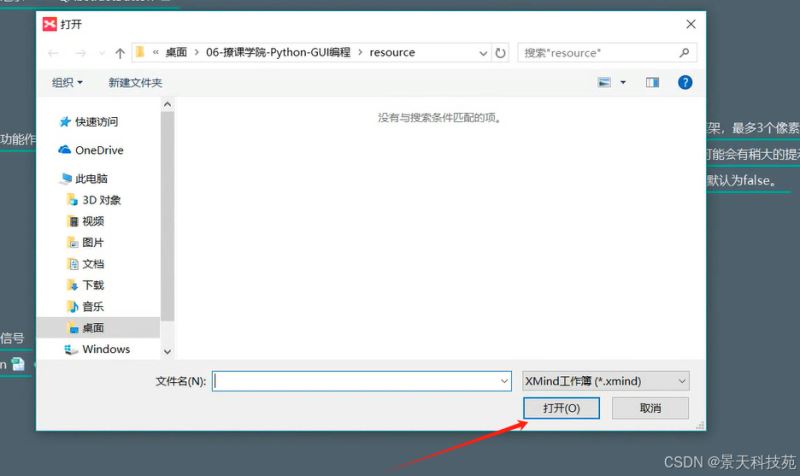This screenshot has height=476, width=800.
Task: Toggle the preview pane
Action: 653,83
